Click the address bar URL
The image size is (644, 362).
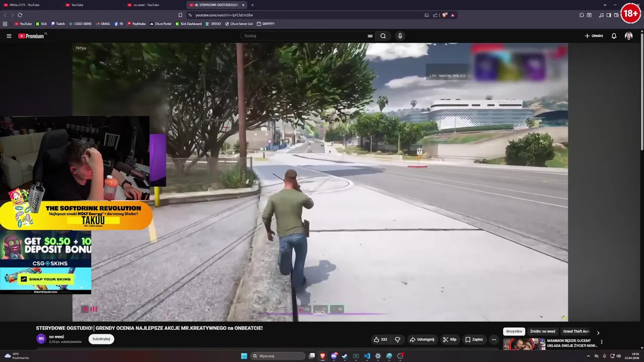pos(224,15)
